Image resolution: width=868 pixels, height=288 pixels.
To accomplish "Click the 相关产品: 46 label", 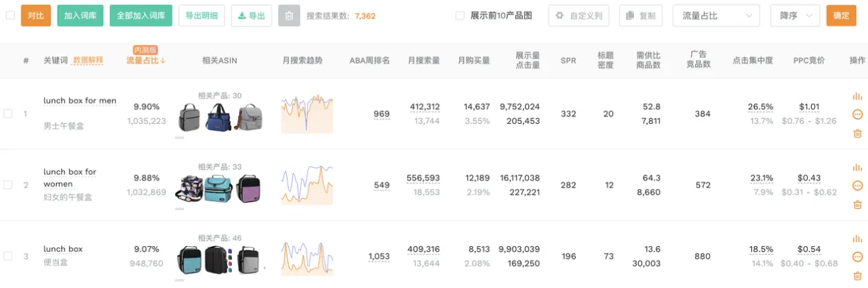I will (x=220, y=239).
